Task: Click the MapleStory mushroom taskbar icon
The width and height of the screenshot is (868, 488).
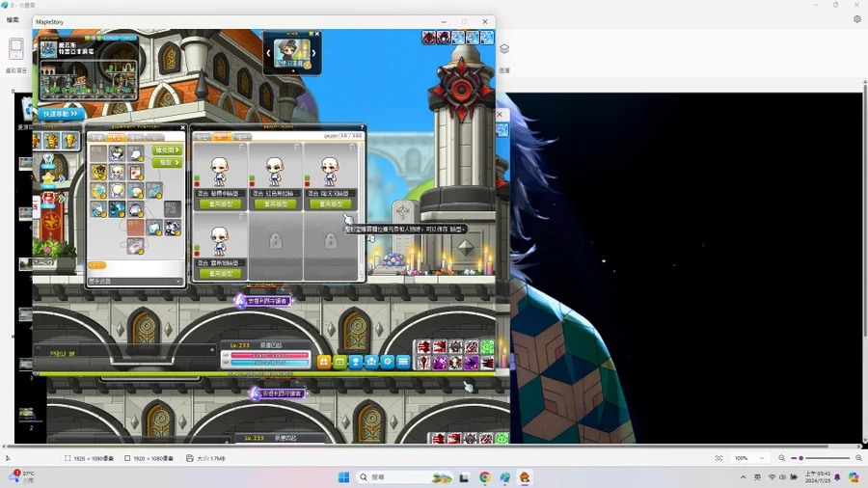Action: pos(525,477)
